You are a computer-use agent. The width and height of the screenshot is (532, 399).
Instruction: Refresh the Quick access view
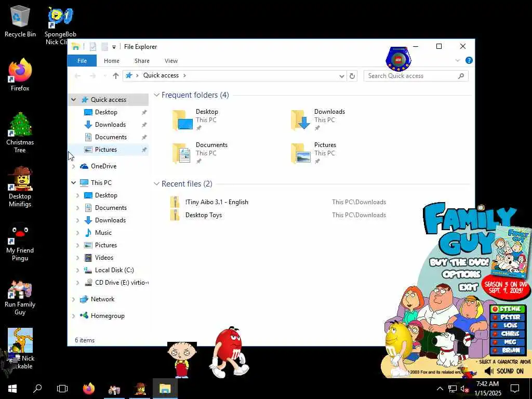tap(352, 76)
